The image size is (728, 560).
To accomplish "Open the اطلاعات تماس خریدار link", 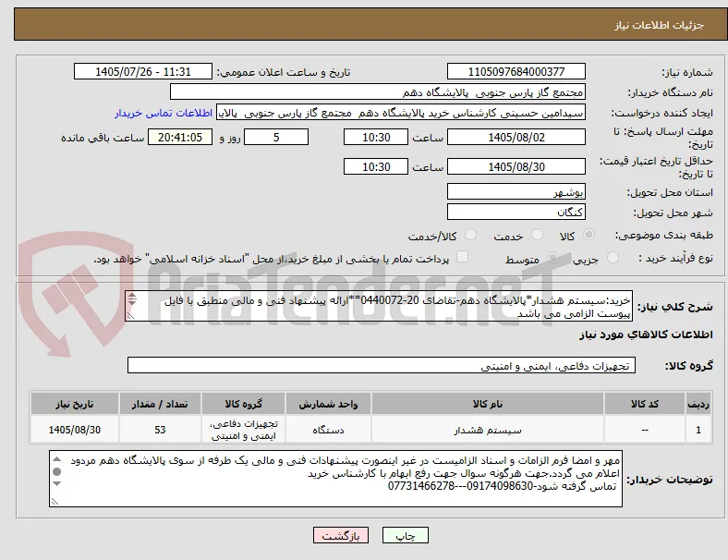I will [164, 113].
